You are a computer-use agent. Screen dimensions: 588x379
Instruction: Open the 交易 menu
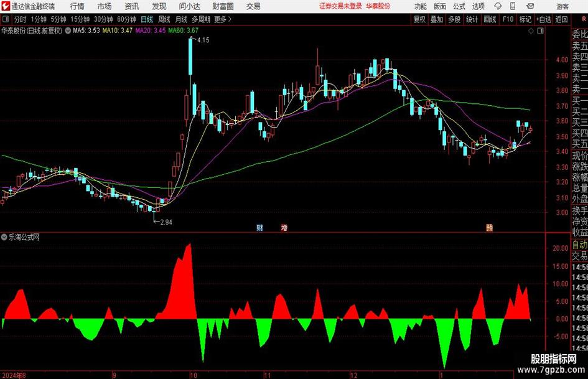click(253, 6)
